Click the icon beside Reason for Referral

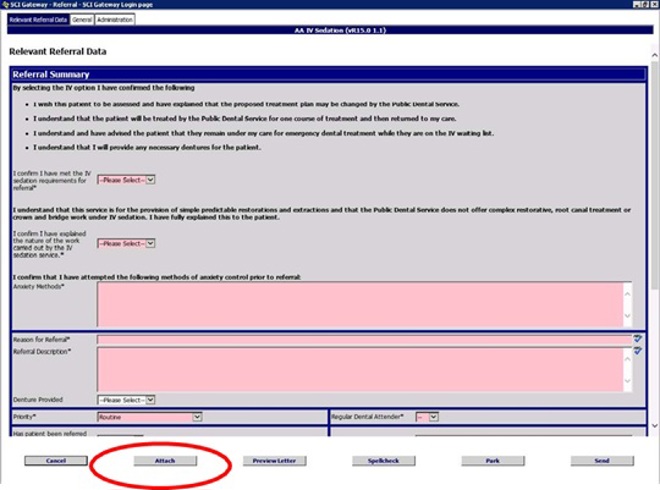pyautogui.click(x=638, y=338)
